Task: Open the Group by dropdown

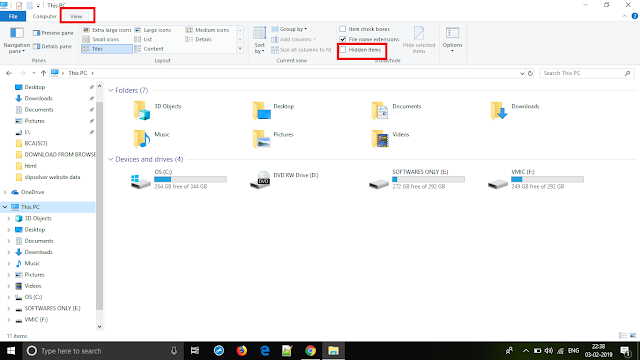Action: click(289, 29)
